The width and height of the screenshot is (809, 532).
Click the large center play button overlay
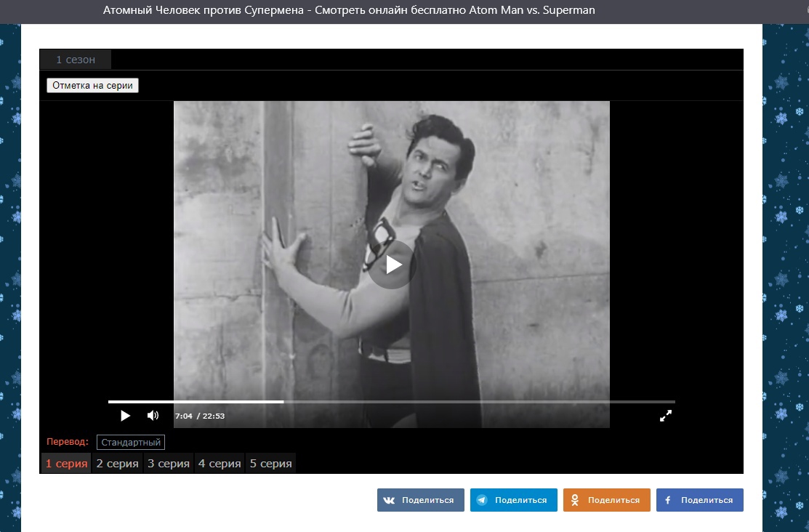[x=392, y=265]
